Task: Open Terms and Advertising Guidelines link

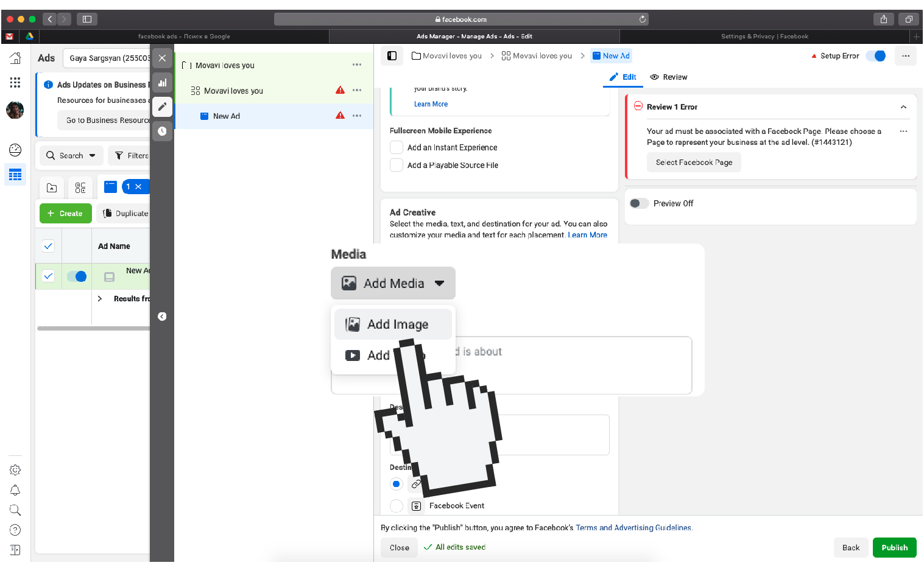Action: [633, 528]
